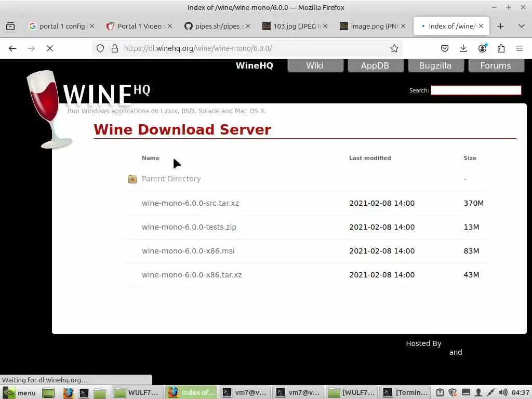
Task: Download wine-mono-6.0.0-src.tar.xz
Action: pos(190,203)
